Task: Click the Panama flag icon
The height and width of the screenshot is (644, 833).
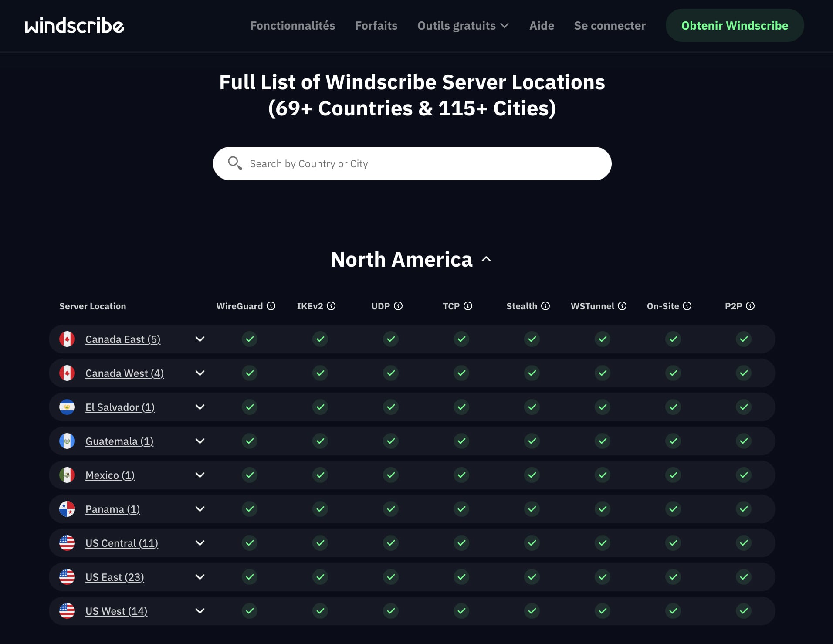Action: 67,509
